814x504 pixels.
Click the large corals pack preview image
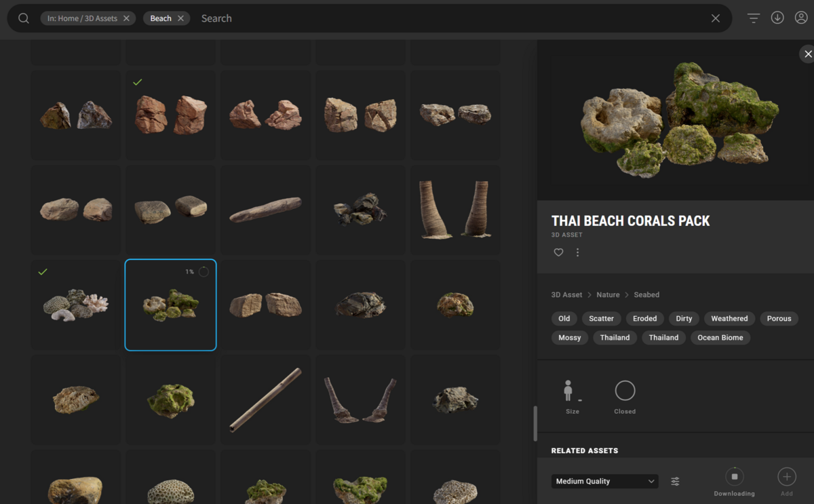point(678,121)
